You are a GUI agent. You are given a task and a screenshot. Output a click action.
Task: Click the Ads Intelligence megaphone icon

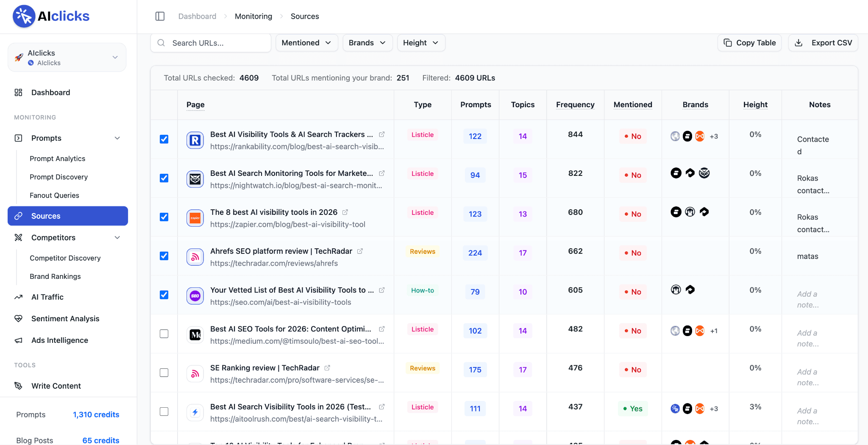point(18,340)
